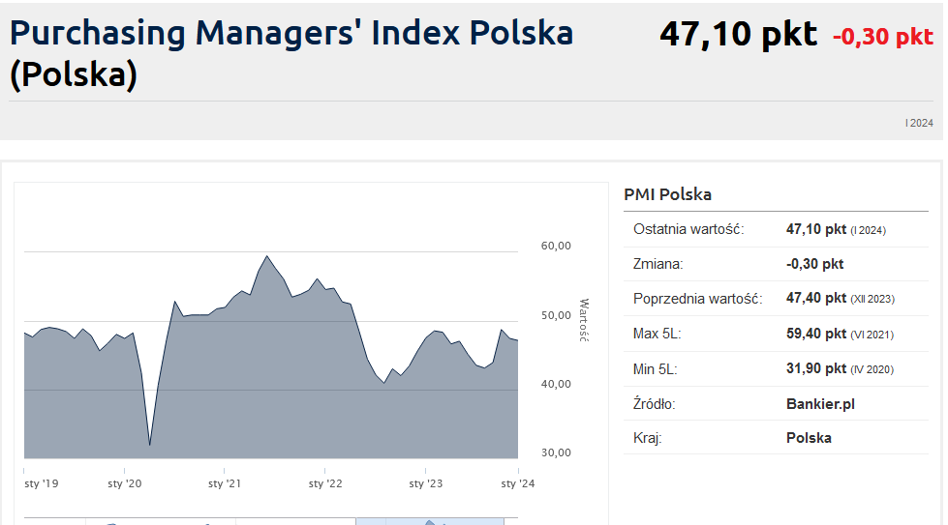Click the highlighted range in chart navigator
Image resolution: width=948 pixels, height=525 pixels.
(430, 520)
